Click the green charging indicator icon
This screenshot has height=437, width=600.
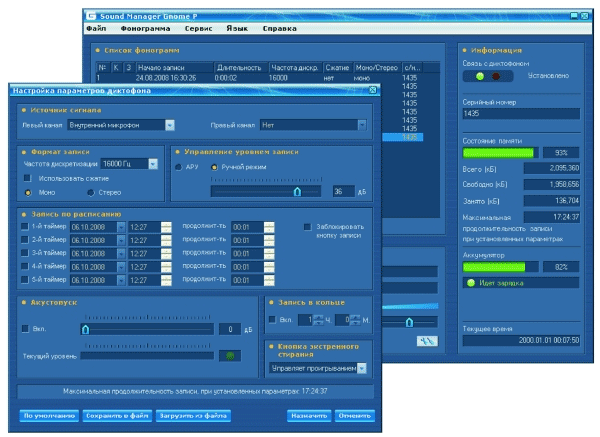click(x=471, y=283)
